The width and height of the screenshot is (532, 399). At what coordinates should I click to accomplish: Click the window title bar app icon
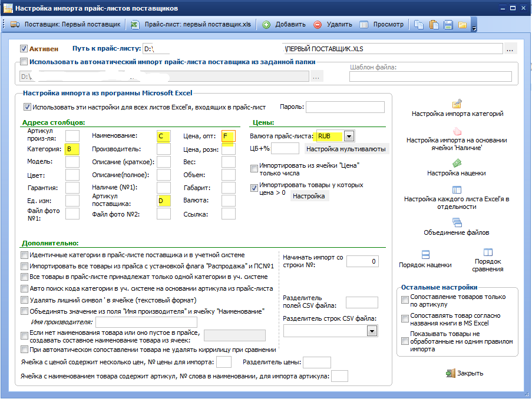pyautogui.click(x=8, y=8)
